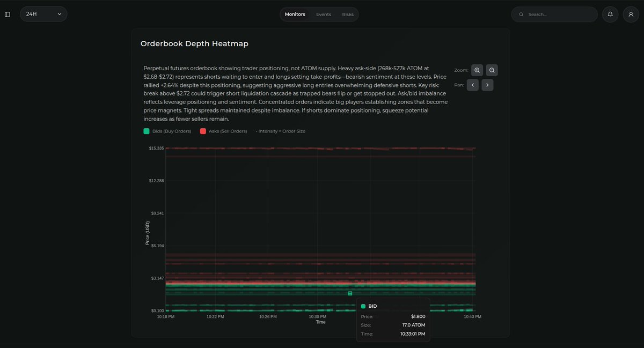The image size is (644, 348).
Task: Click the tooltip time 10:33:01 PM
Action: pos(412,334)
